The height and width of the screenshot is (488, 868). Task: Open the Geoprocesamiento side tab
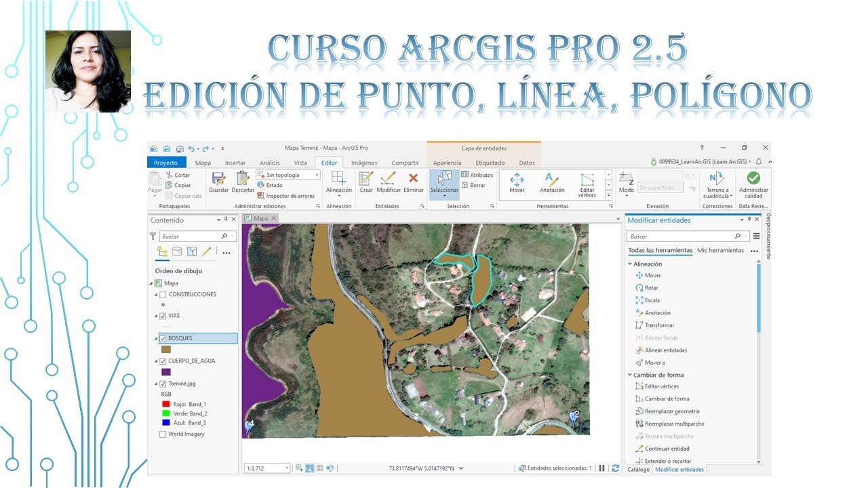(x=768, y=236)
